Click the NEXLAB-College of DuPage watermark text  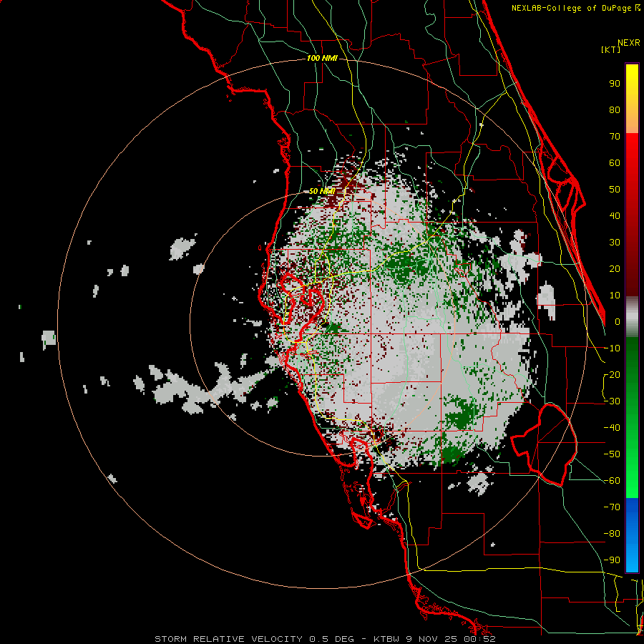(x=575, y=8)
